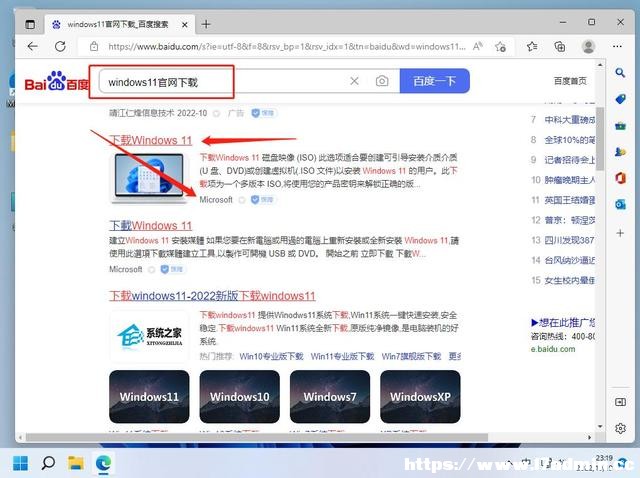
Task: Open hot search item 10 肿瘤晚期
Action: (569, 180)
